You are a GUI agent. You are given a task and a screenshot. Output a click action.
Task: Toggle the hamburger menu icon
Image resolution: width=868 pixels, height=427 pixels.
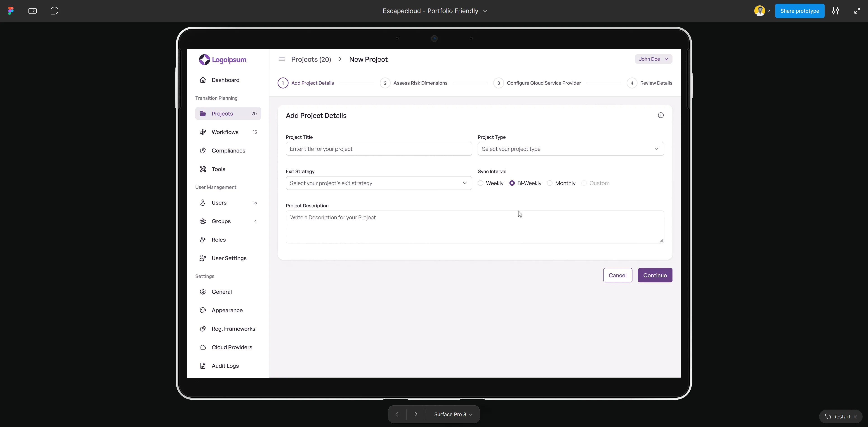point(282,59)
